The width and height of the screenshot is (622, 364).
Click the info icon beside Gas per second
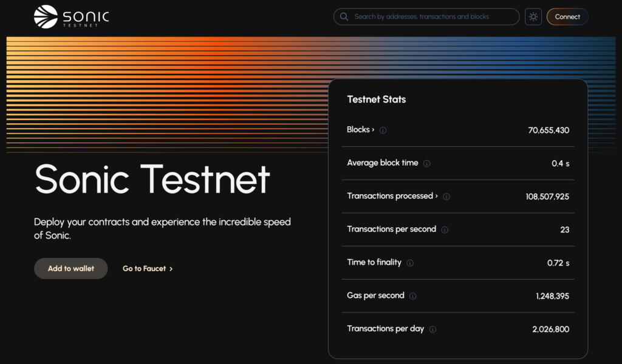point(413,296)
